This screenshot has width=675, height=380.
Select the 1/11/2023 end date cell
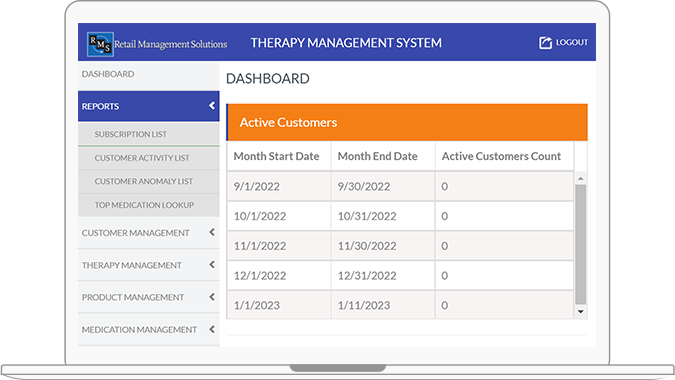383,305
